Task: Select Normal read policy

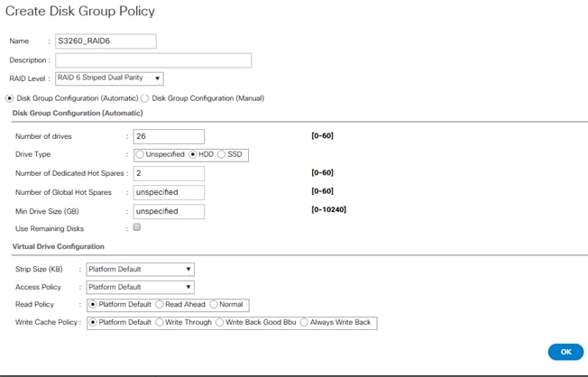Action: [x=214, y=304]
